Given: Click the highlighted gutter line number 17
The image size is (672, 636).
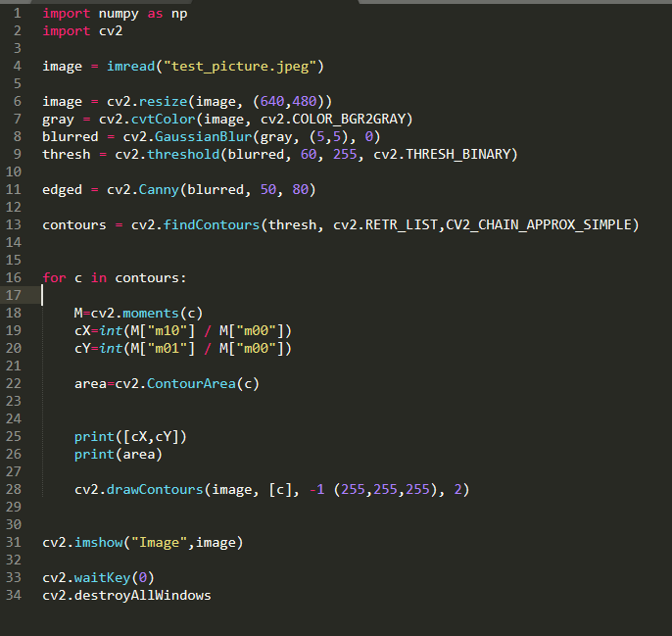Looking at the screenshot, I should click(x=14, y=296).
